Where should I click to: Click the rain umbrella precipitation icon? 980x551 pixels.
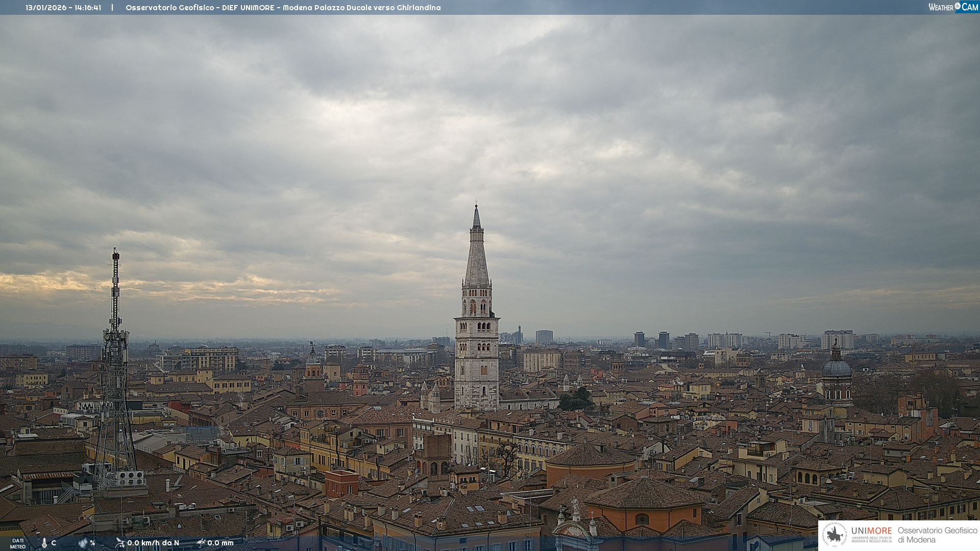pos(201,543)
